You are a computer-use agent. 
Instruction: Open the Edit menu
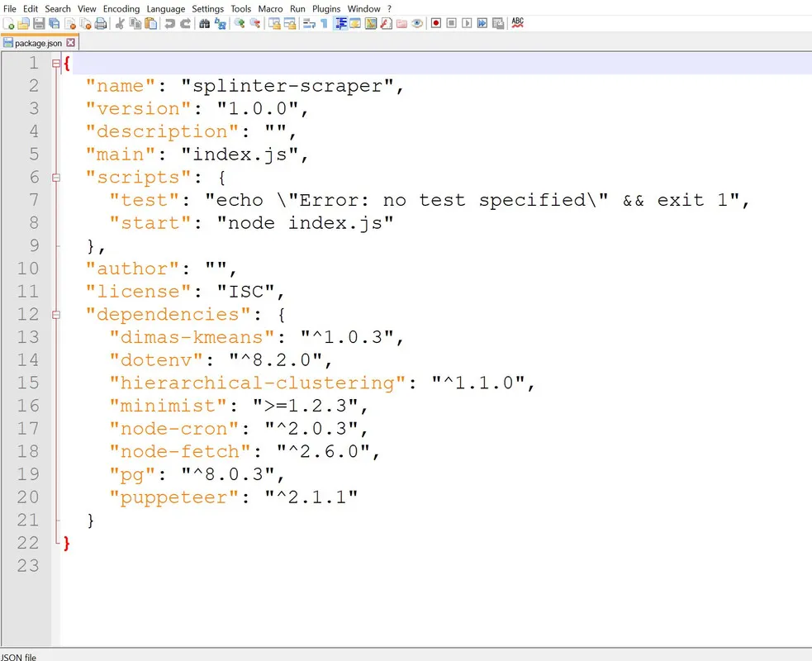(x=31, y=9)
